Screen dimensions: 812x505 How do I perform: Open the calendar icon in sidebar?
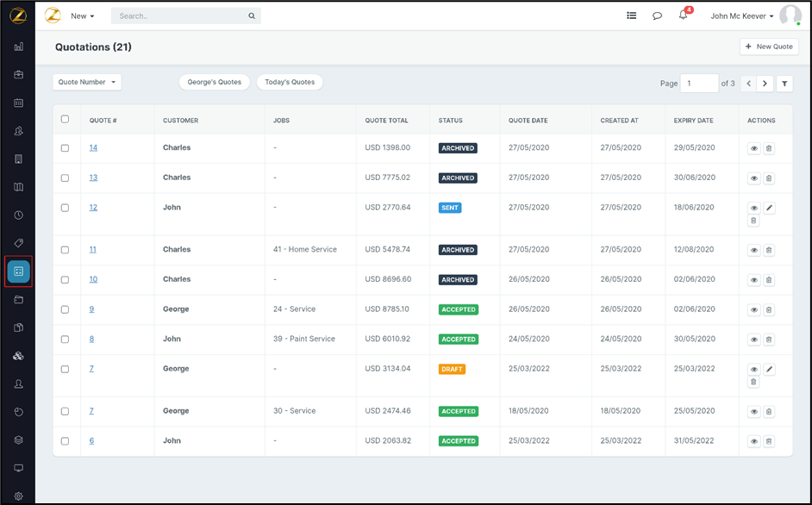(18, 103)
